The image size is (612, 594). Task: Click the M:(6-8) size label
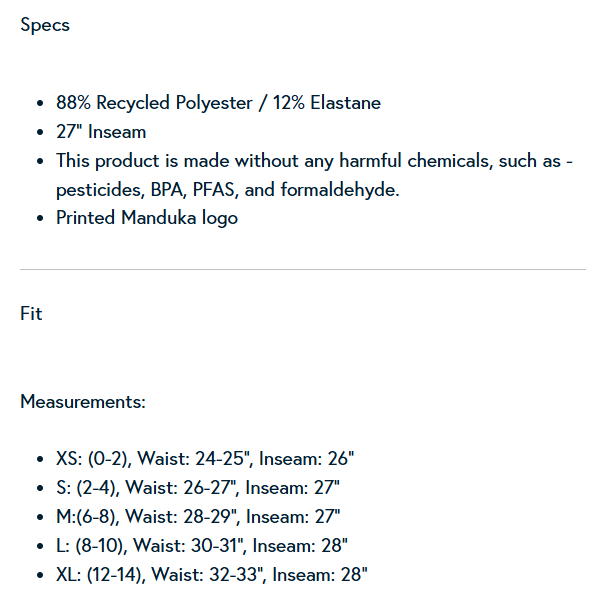coord(92,517)
